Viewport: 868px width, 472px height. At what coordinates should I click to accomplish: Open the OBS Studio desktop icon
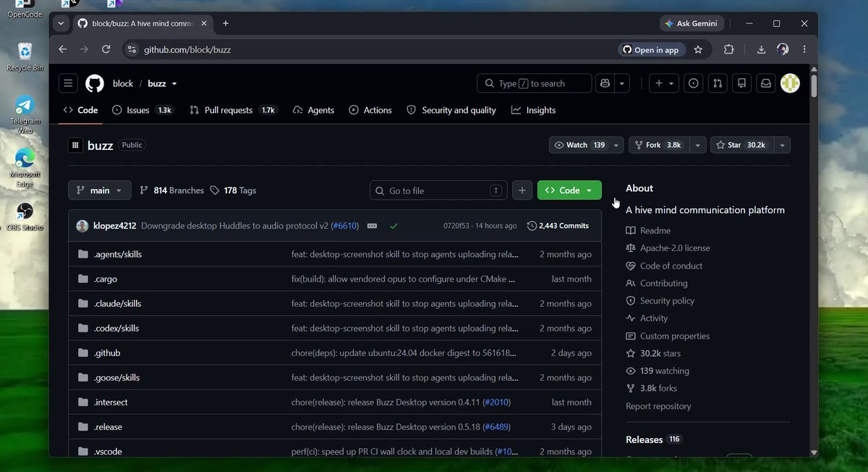pos(25,216)
